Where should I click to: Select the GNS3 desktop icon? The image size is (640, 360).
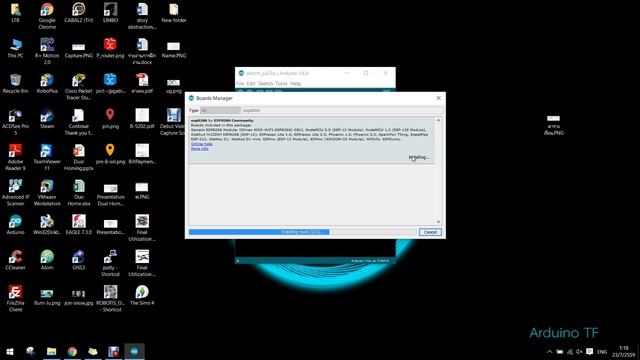(x=79, y=260)
